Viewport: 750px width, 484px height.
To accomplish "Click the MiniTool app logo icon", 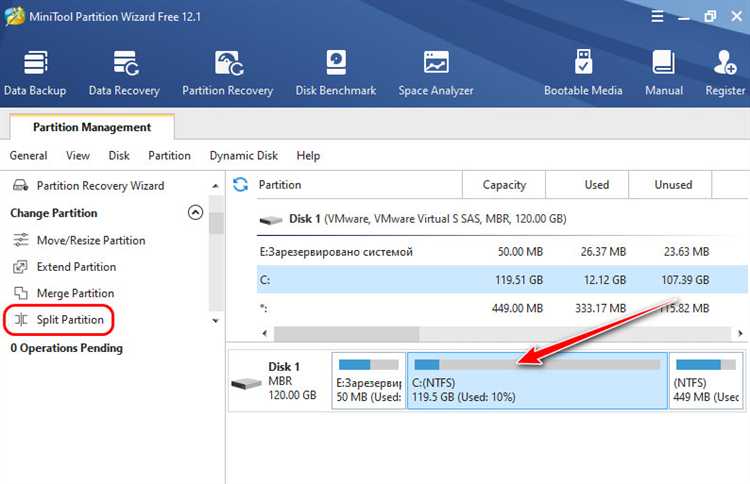I will click(14, 16).
